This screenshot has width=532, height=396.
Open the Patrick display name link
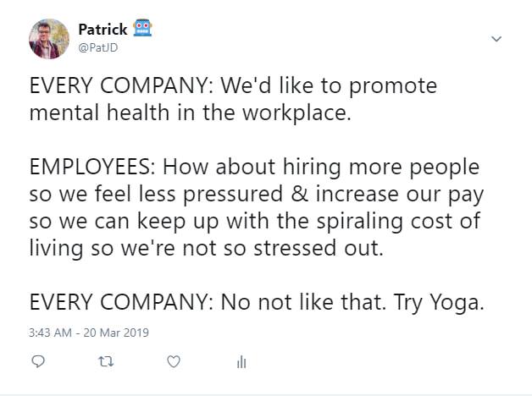coord(103,30)
